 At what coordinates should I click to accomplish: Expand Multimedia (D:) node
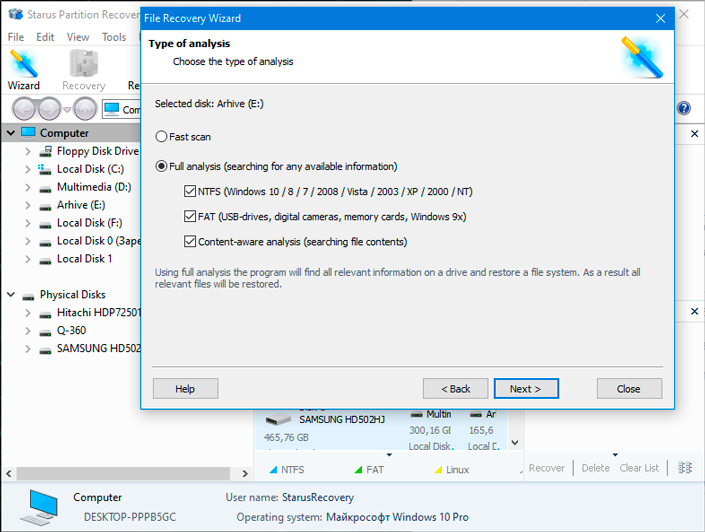28,187
